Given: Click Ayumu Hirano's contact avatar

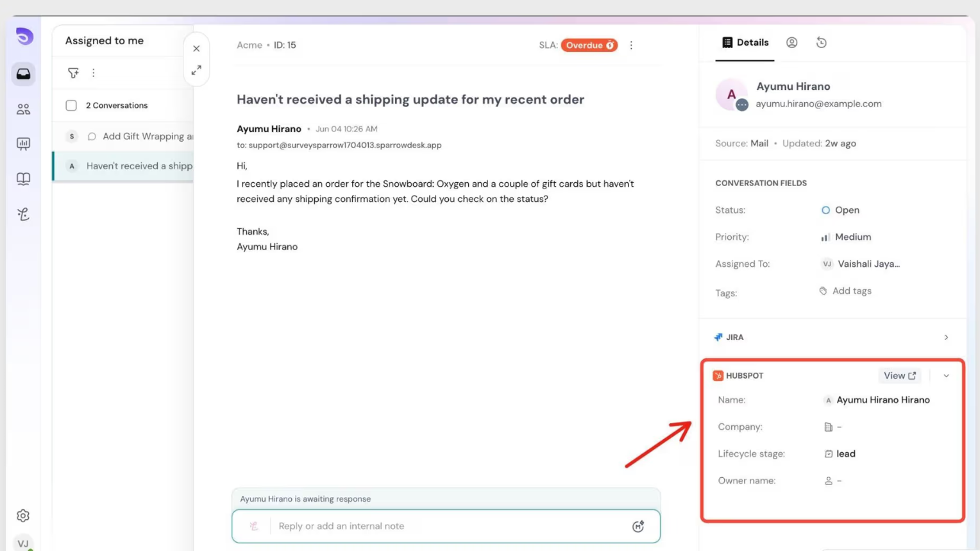Looking at the screenshot, I should (x=731, y=94).
